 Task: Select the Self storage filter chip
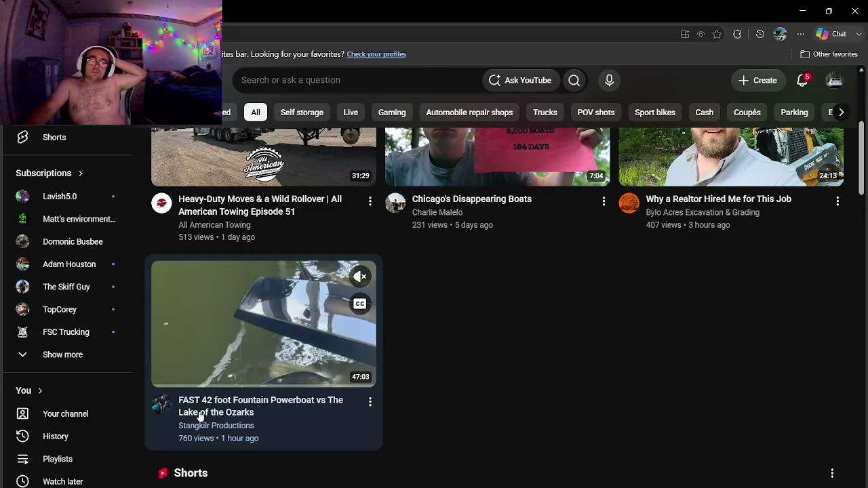coord(302,113)
